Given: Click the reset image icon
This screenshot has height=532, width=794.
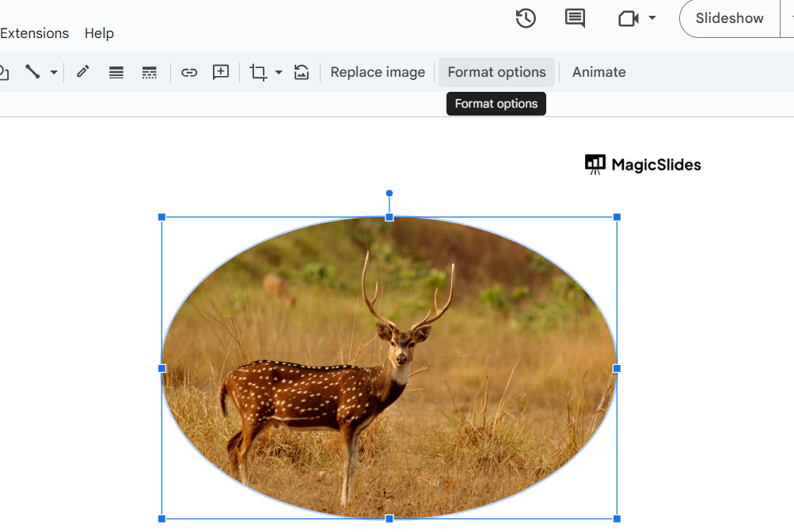Looking at the screenshot, I should (301, 71).
